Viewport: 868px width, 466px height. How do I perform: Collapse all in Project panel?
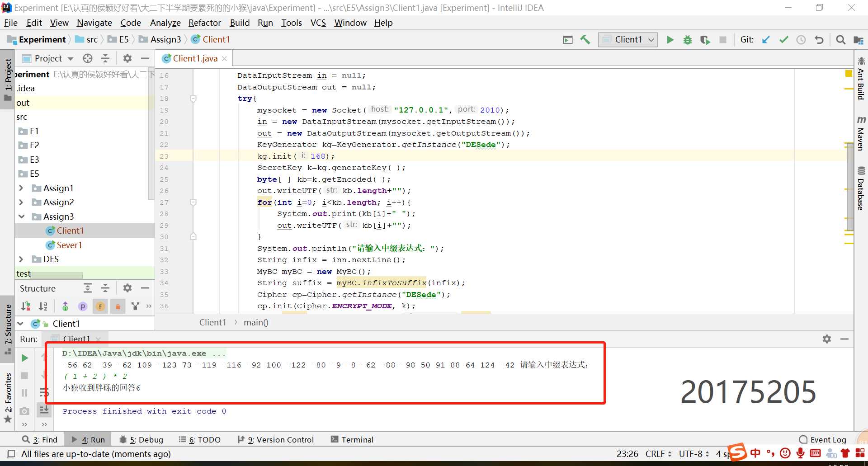[x=105, y=58]
